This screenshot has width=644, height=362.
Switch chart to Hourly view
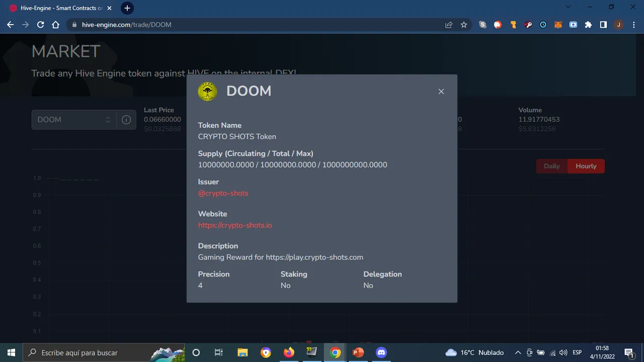coord(586,166)
